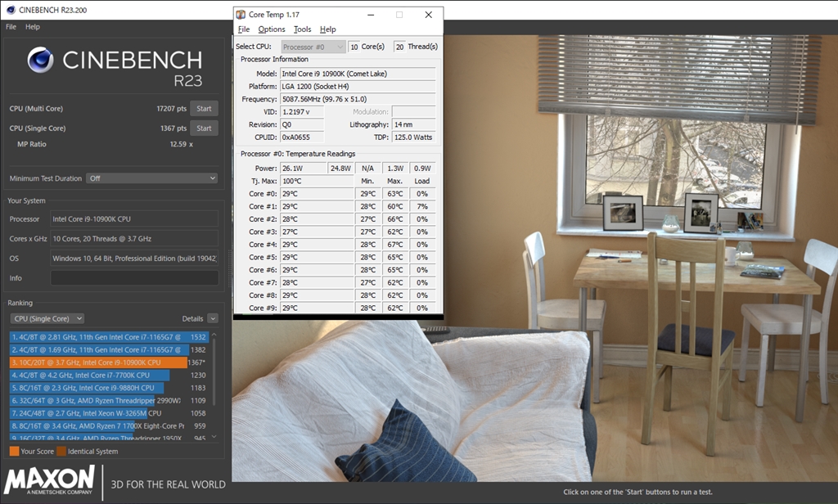Open the File menu in Cinebench
This screenshot has width=838, height=504.
10,26
